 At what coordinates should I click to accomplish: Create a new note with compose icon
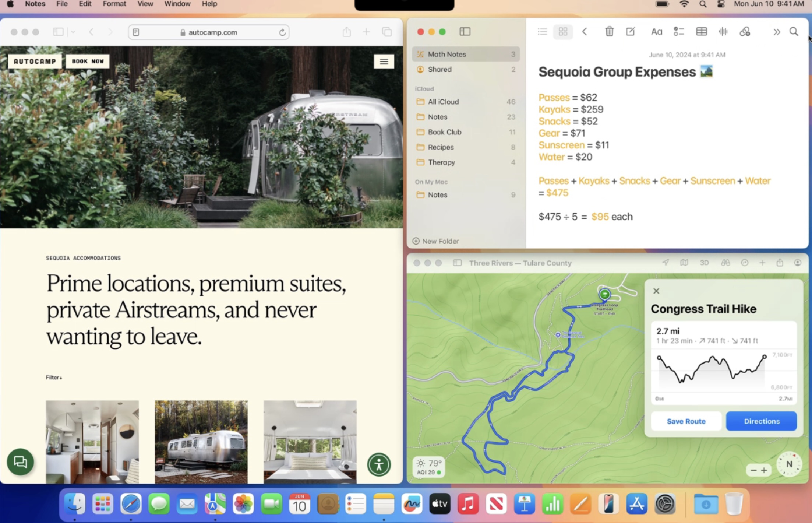pyautogui.click(x=631, y=32)
